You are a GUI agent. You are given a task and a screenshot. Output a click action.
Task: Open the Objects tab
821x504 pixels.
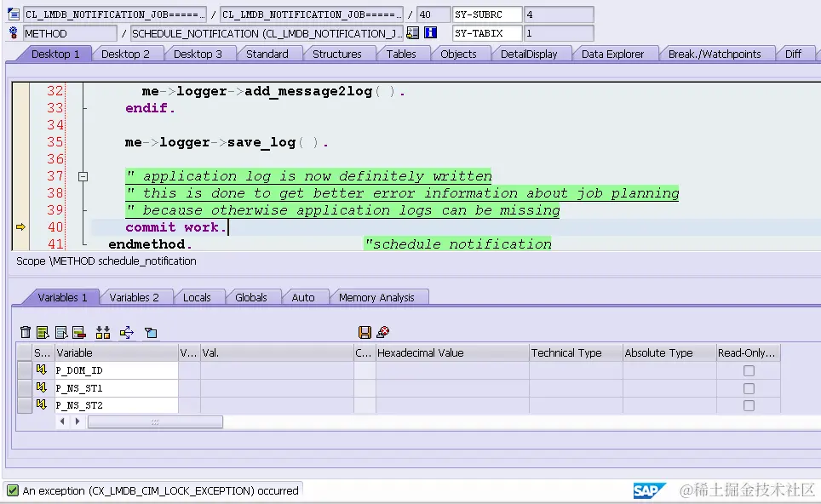[458, 54]
